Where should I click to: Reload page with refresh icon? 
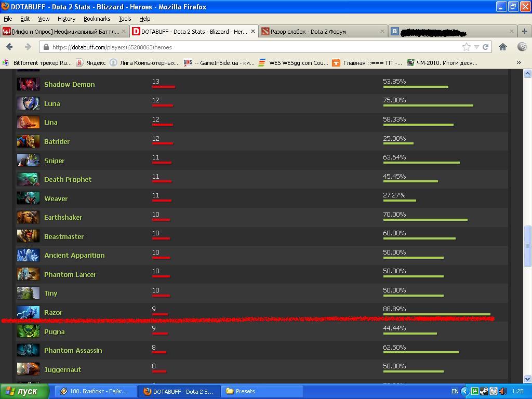[x=486, y=47]
